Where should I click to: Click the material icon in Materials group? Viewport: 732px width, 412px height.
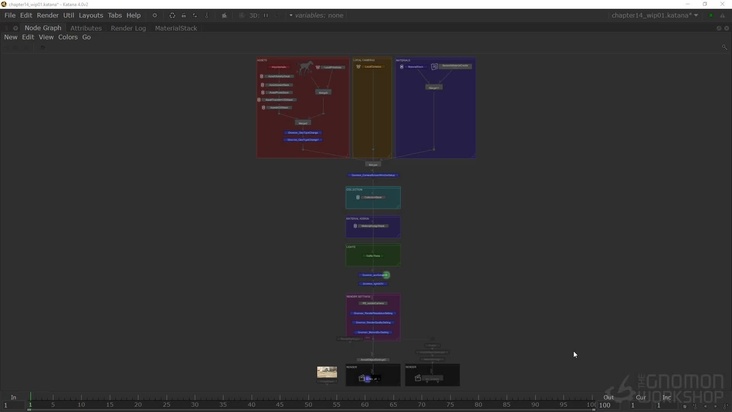click(x=401, y=67)
